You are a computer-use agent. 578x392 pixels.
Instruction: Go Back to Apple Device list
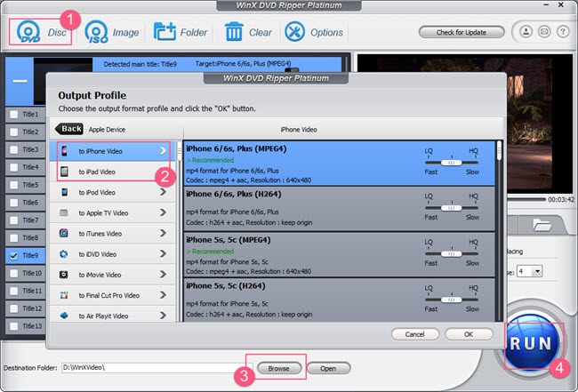tap(69, 129)
